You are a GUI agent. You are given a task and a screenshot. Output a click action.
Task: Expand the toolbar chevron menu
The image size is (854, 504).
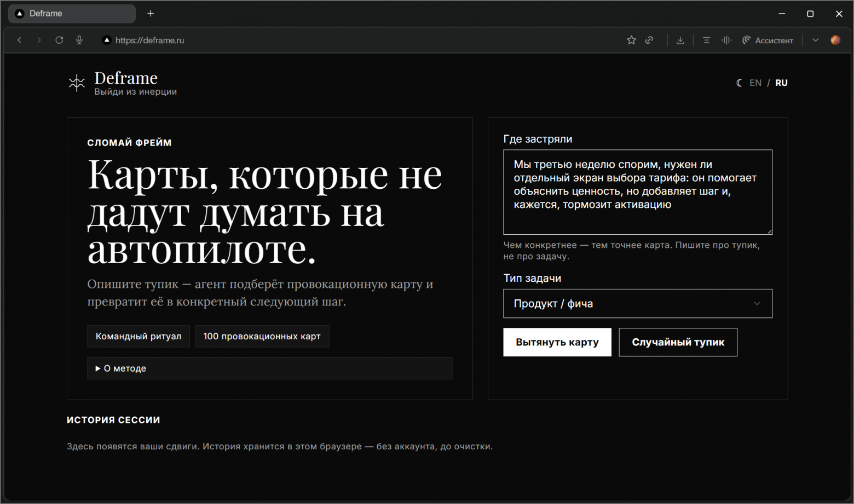click(815, 40)
